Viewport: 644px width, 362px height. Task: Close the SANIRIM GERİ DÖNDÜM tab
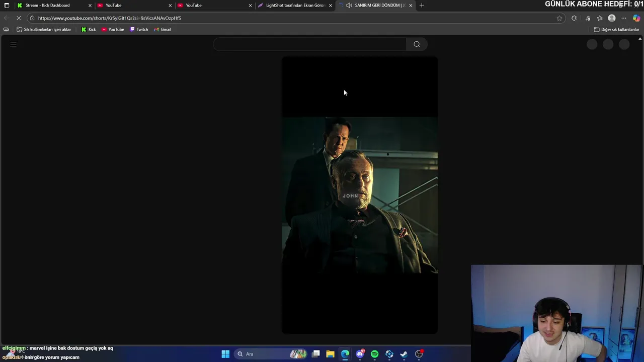[x=411, y=5]
